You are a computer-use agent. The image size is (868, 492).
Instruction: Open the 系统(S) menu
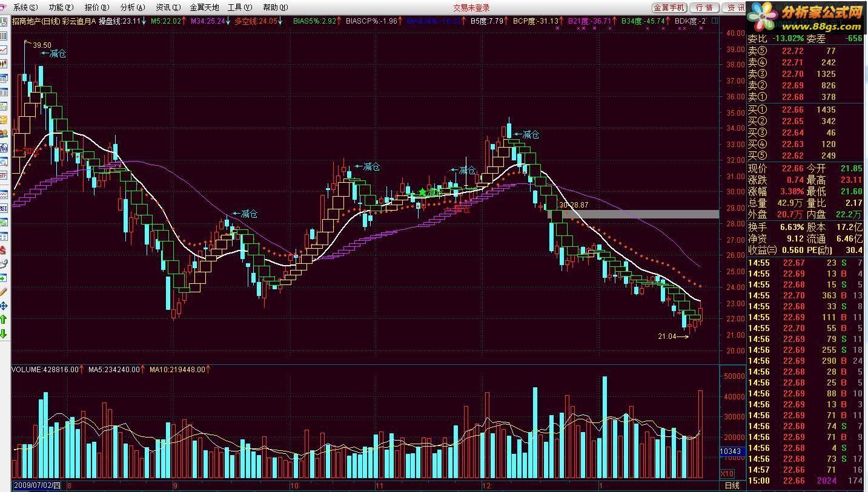(x=25, y=7)
